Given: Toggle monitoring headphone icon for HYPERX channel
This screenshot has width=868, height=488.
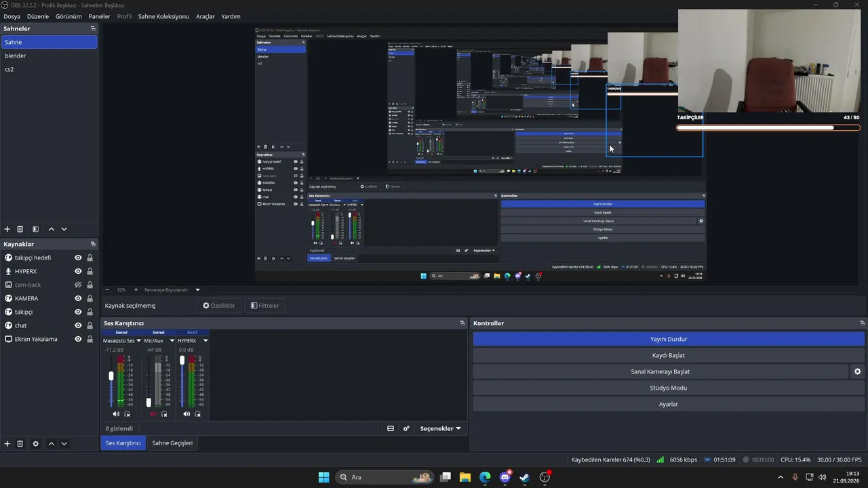Looking at the screenshot, I should click(x=198, y=414).
